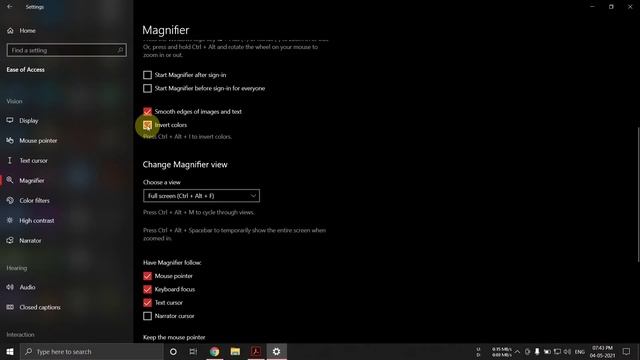640x360 pixels.
Task: Click the search magnifier in Find a setting
Action: [120, 50]
